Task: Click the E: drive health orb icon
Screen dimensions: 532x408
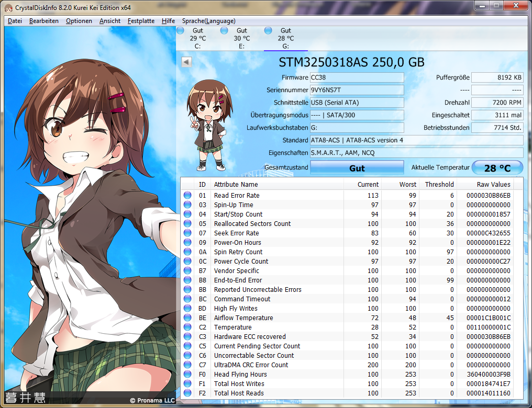Action: click(224, 30)
